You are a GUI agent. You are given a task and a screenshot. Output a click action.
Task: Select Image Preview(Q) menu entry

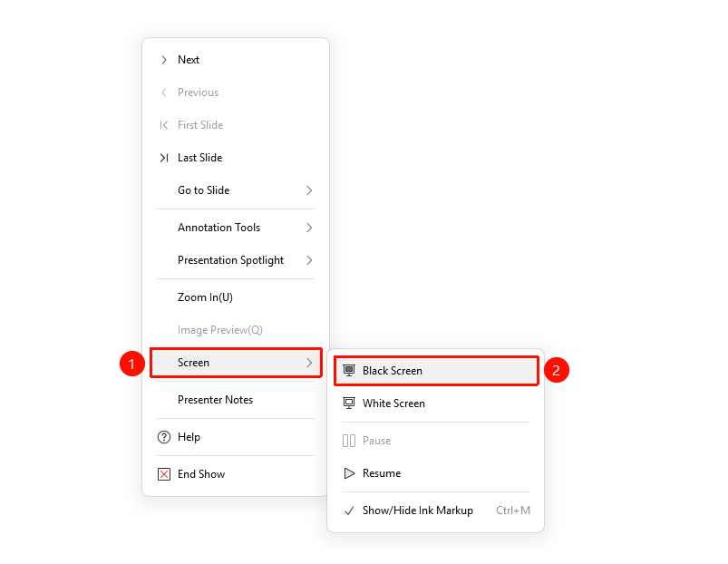(236, 330)
